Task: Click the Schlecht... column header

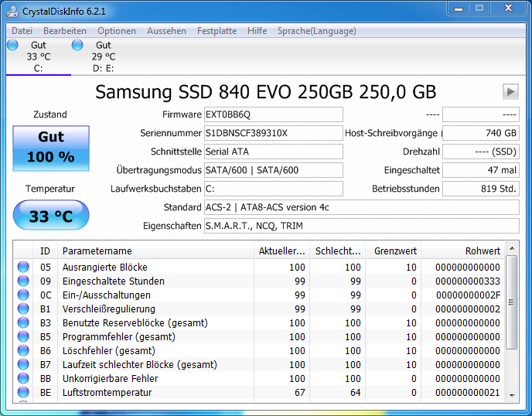Action: point(338,251)
